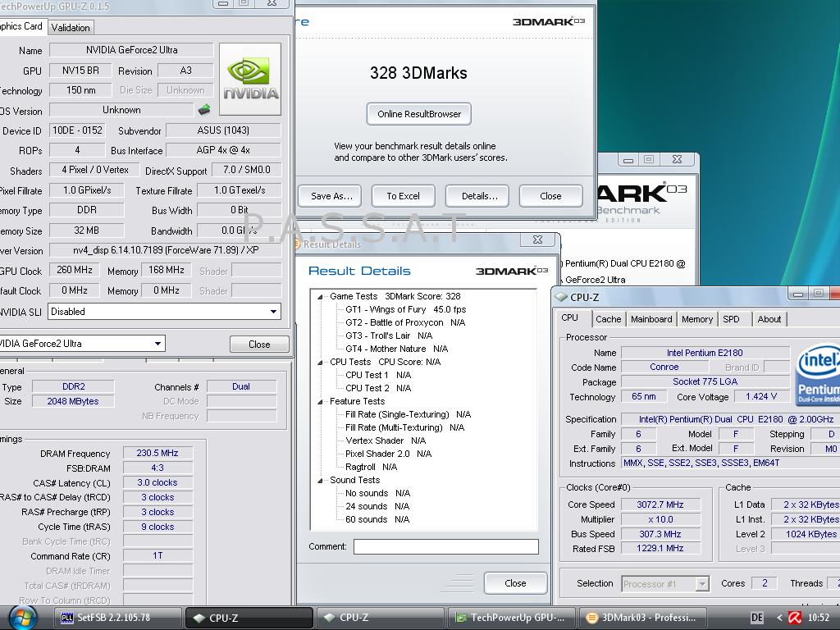Collapse the CPU Tests tree node

pyautogui.click(x=320, y=362)
